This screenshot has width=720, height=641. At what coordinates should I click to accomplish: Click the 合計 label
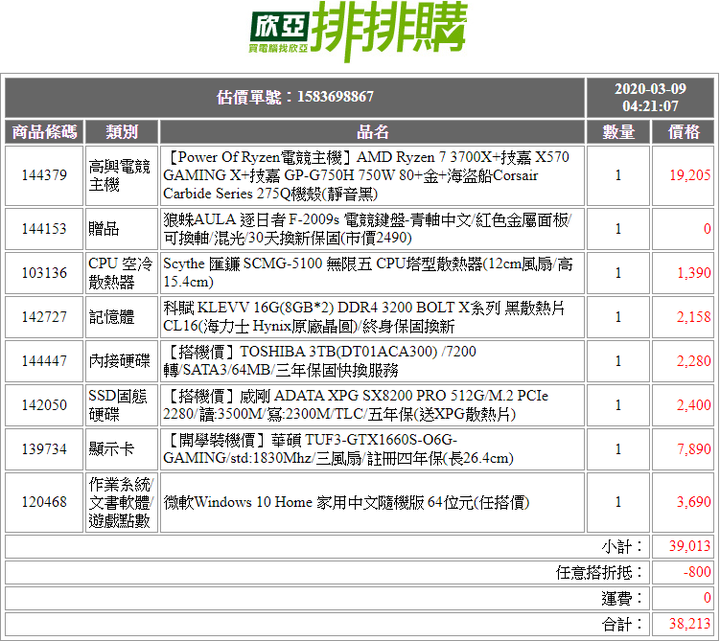click(623, 624)
